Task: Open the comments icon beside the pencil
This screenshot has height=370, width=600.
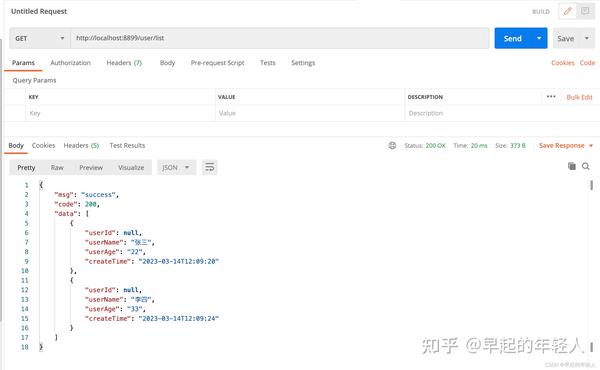Action: coord(585,11)
